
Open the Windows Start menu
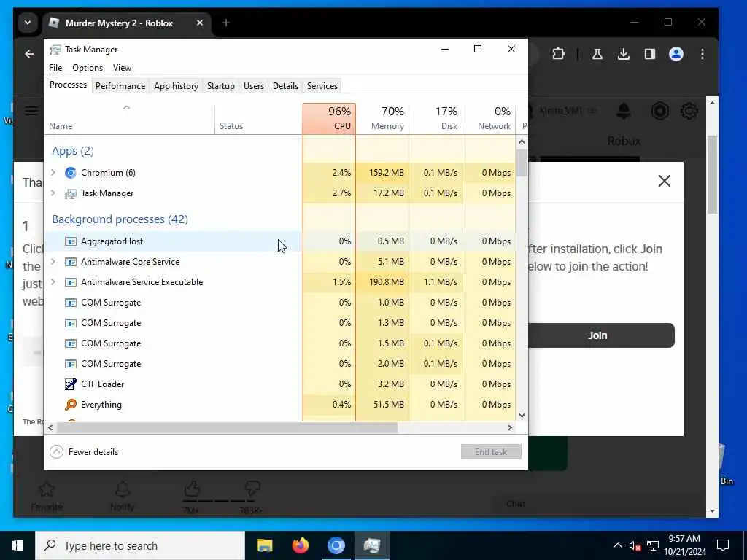[18, 545]
